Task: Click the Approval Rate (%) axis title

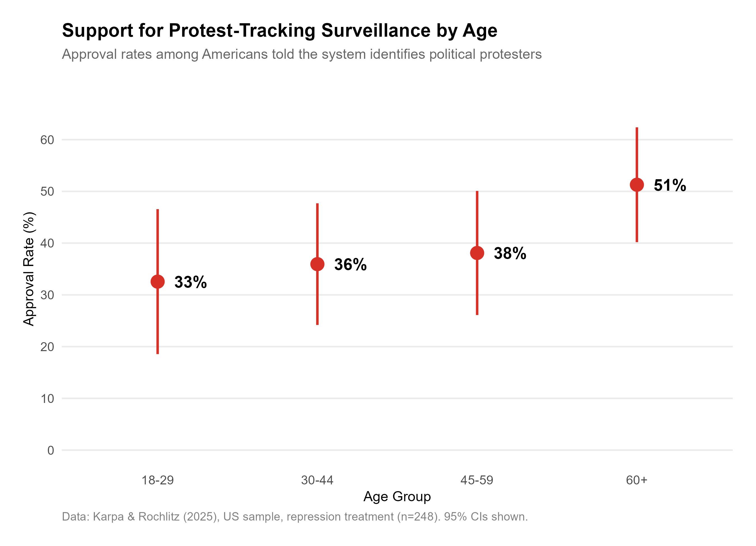Action: tap(29, 269)
